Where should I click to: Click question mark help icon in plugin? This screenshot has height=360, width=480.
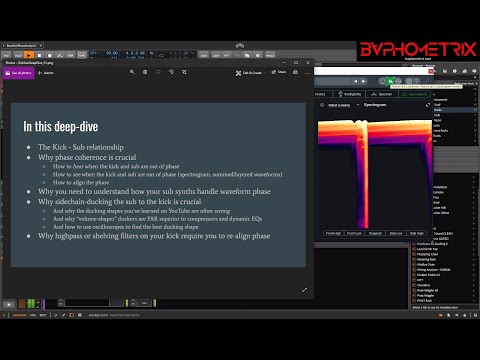pyautogui.click(x=417, y=81)
